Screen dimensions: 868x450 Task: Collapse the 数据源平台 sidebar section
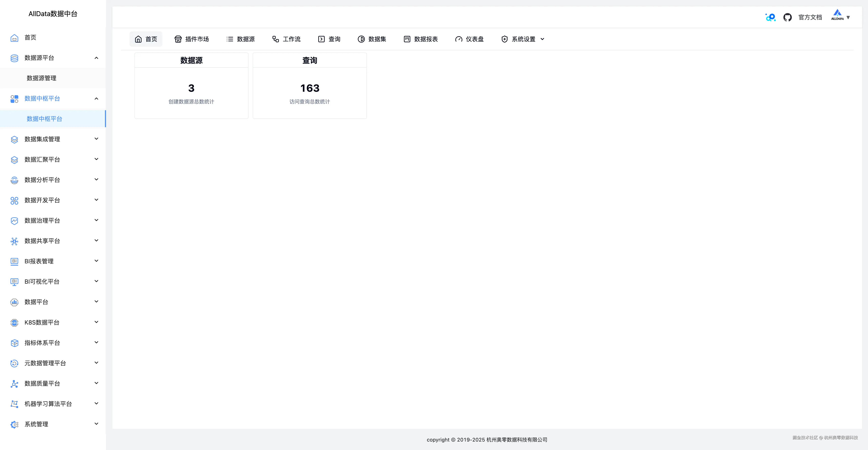pos(96,58)
